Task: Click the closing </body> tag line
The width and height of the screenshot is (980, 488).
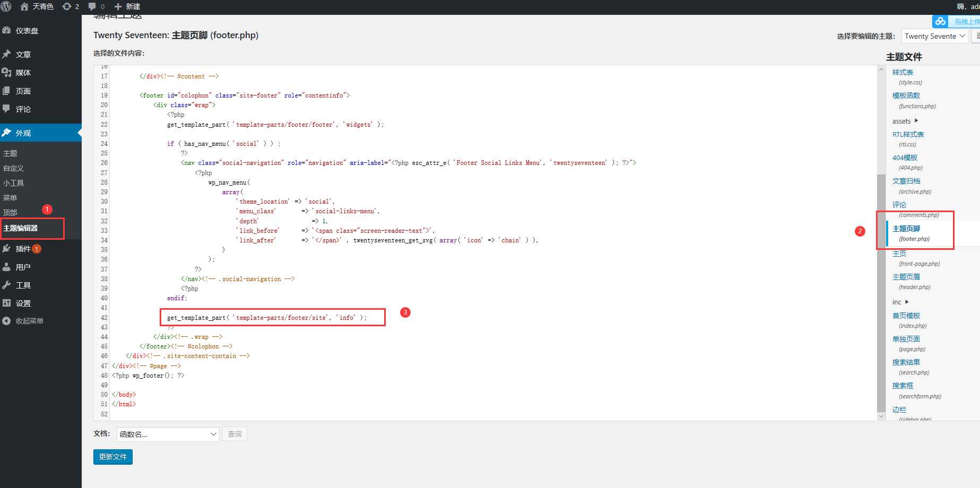Action: point(124,395)
